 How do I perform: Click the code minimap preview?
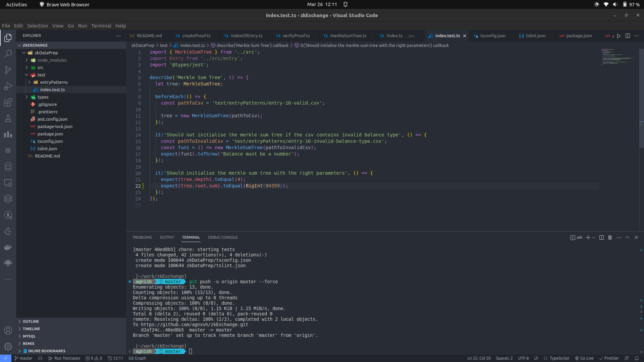(x=618, y=56)
